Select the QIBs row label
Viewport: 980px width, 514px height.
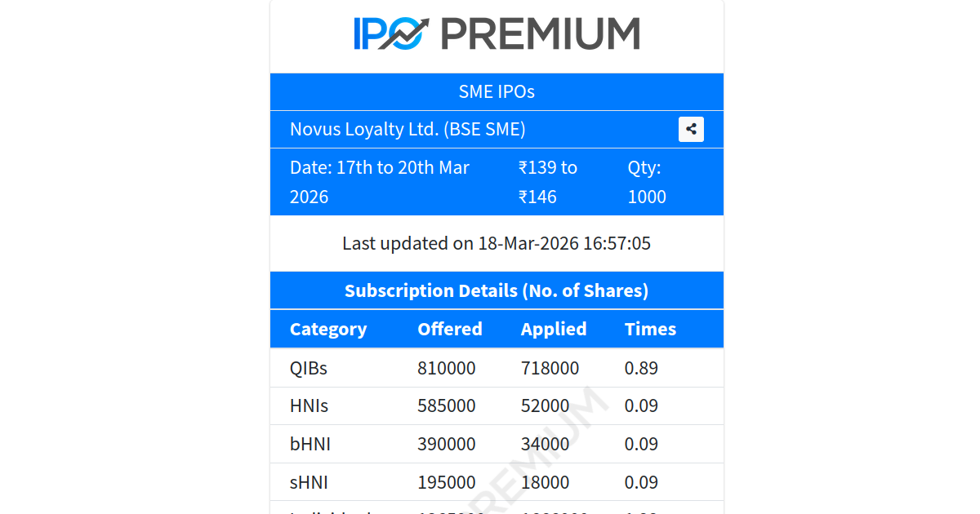309,368
